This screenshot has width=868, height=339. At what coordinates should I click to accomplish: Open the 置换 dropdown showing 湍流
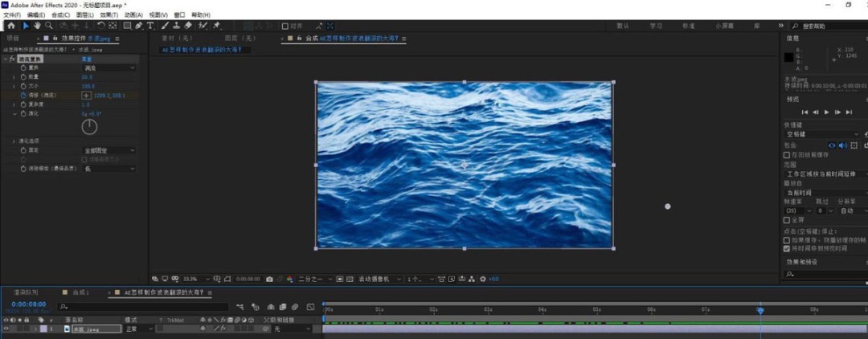[108, 68]
